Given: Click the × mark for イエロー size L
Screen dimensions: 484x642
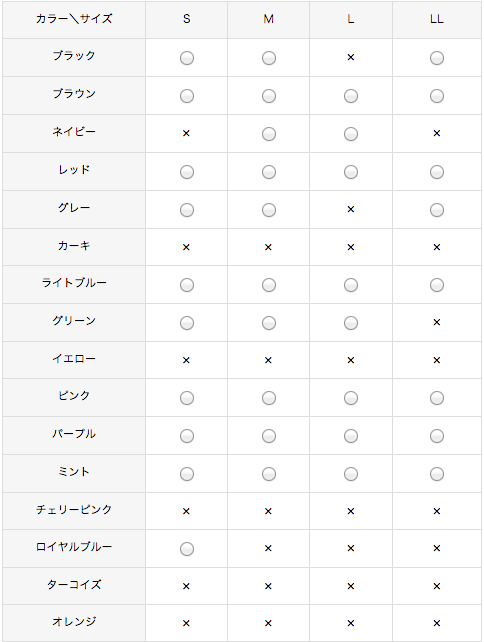Looking at the screenshot, I should pos(351,360).
